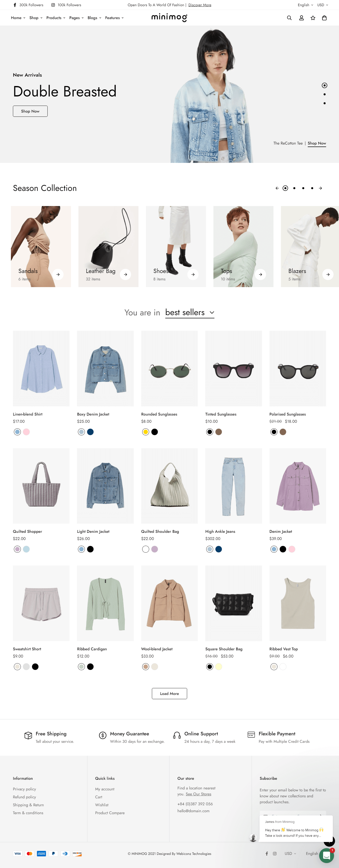Screen dimensions: 339x868
Task: Open the best sellers dropdown
Action: pos(190,313)
